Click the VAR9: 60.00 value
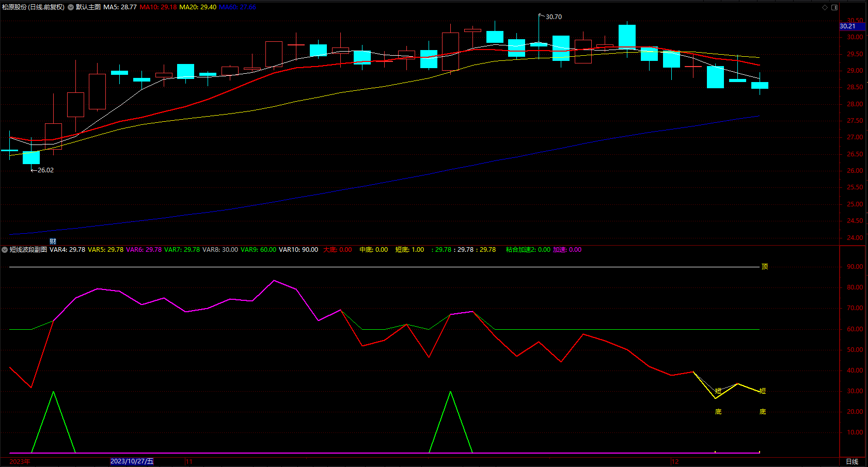Image resolution: width=868 pixels, height=467 pixels. coord(259,250)
